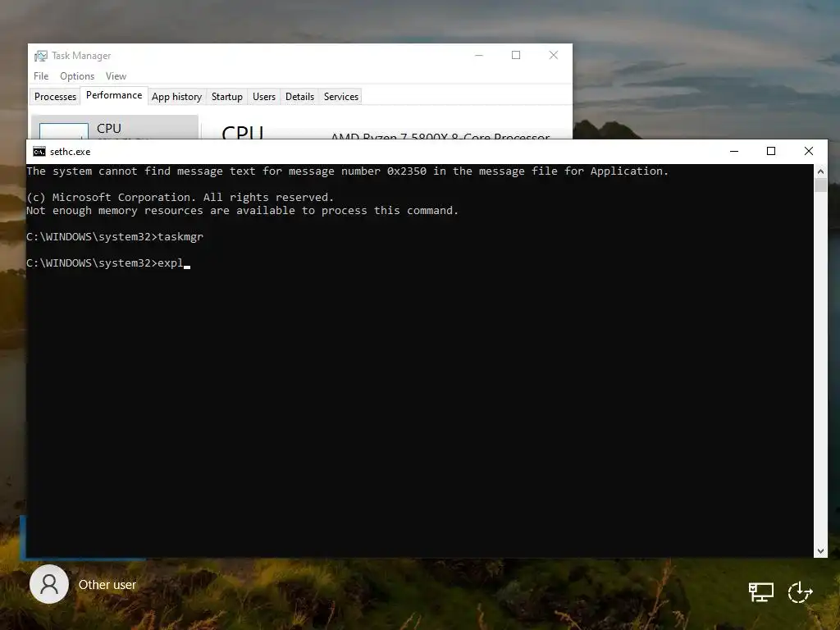The width and height of the screenshot is (840, 630).
Task: Click the sethc.exe window title text
Action: pos(71,152)
